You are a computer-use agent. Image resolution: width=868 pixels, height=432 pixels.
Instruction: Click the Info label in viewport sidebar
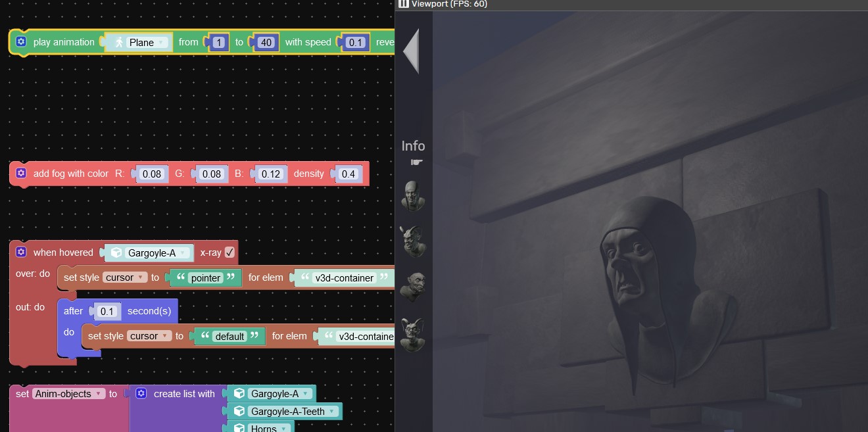click(413, 146)
